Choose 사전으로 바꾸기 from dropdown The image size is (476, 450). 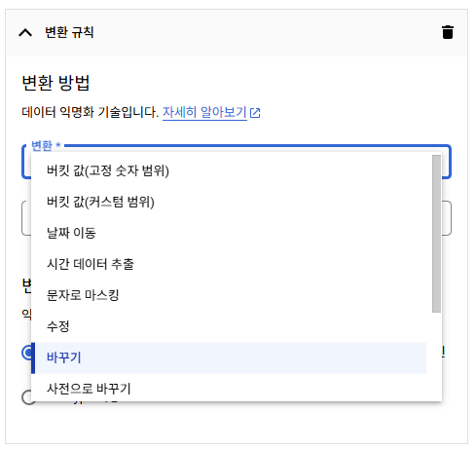[229, 388]
